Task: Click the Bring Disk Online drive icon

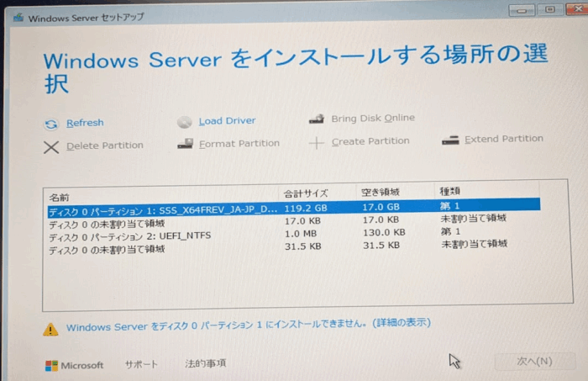Action: coord(317,119)
